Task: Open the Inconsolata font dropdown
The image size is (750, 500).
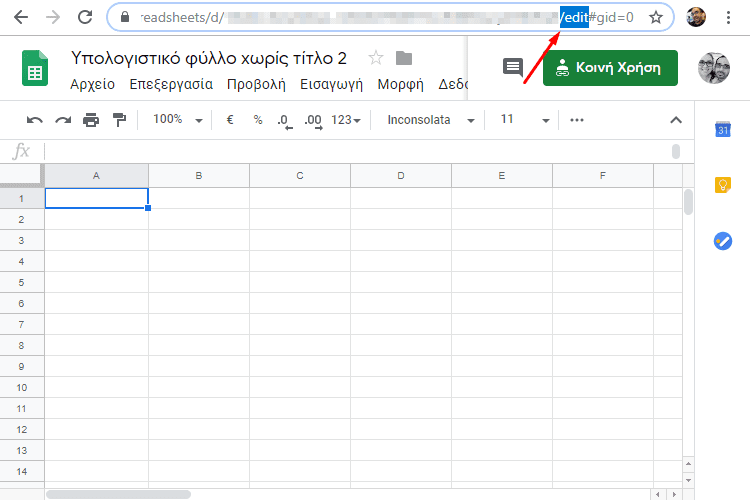Action: tap(430, 120)
